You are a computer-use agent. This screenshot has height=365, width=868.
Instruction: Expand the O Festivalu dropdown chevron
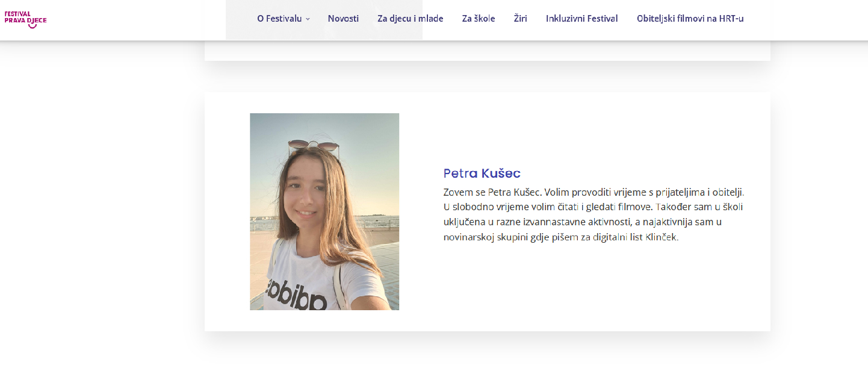[x=308, y=19]
